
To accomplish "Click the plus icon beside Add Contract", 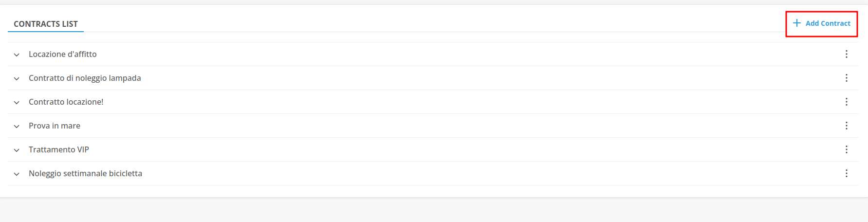I will [x=797, y=23].
